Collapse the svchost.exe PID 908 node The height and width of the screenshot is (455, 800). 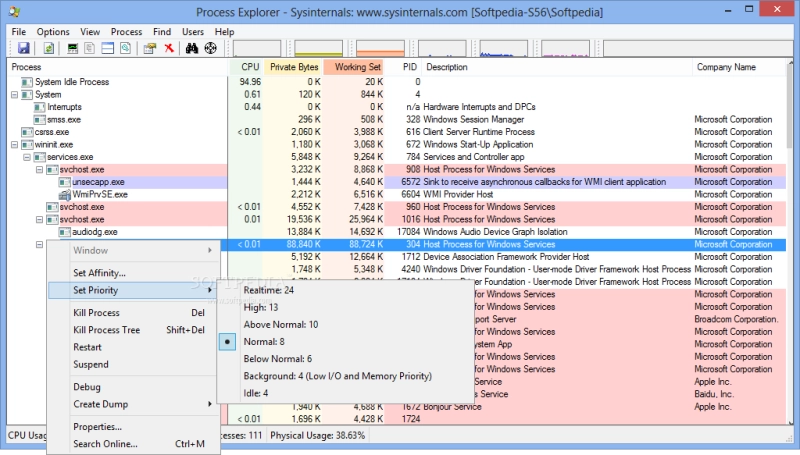[39, 170]
